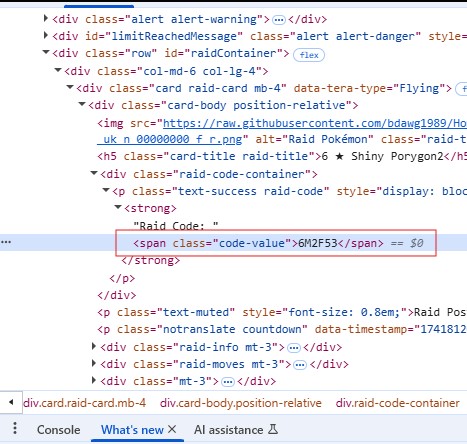This screenshot has width=467, height=444.
Task: Expand the div with class mt-3 only
Action: tap(94, 380)
